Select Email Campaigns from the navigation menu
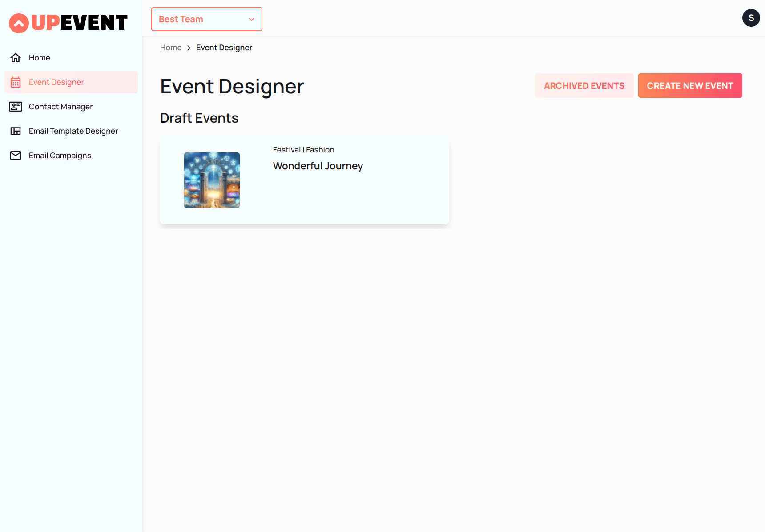Image resolution: width=765 pixels, height=532 pixels. [x=60, y=155]
